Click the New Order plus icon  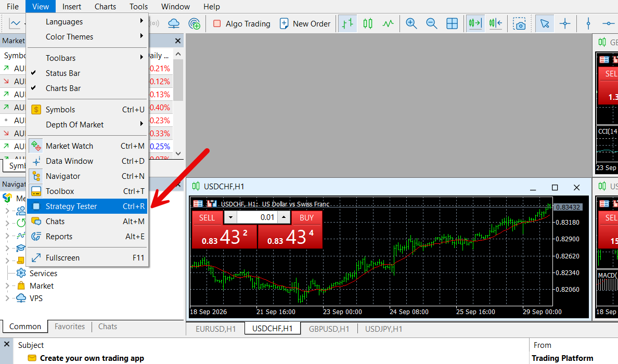click(284, 23)
